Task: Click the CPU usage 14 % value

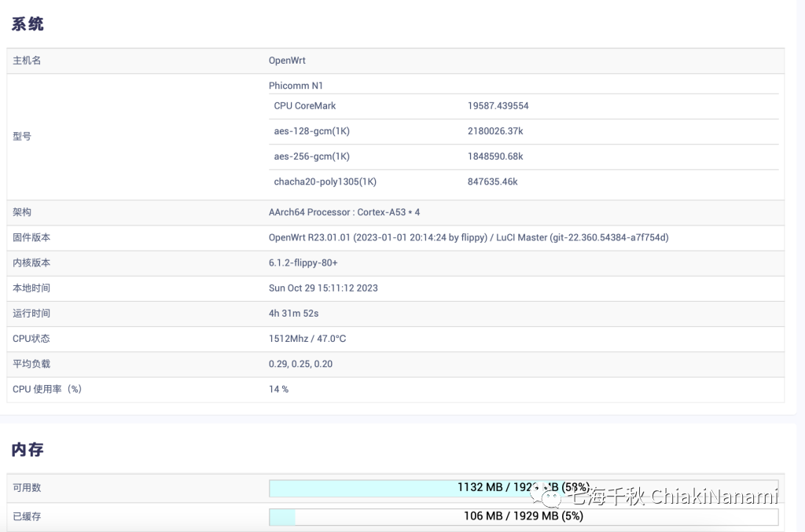Action: pyautogui.click(x=278, y=389)
